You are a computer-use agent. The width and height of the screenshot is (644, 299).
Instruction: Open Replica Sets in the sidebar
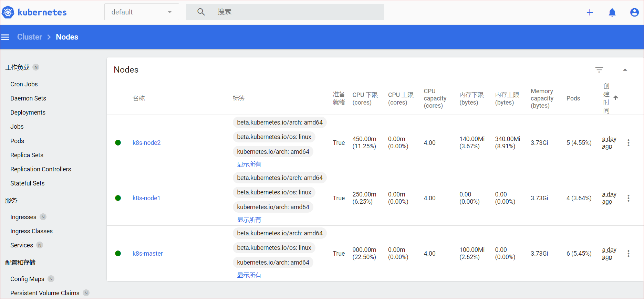27,155
